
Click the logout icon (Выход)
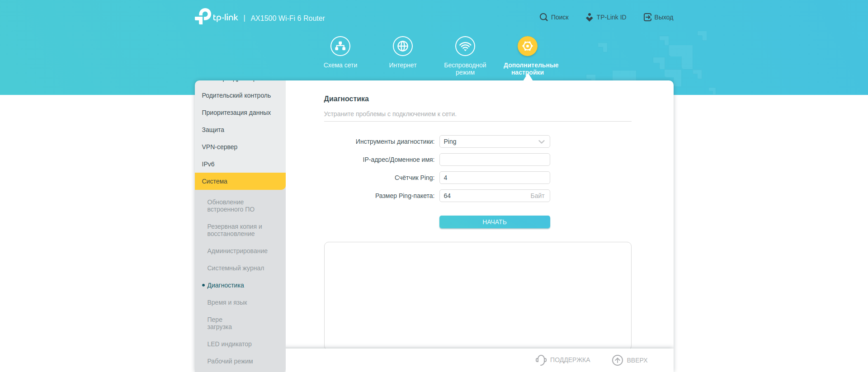coord(647,17)
